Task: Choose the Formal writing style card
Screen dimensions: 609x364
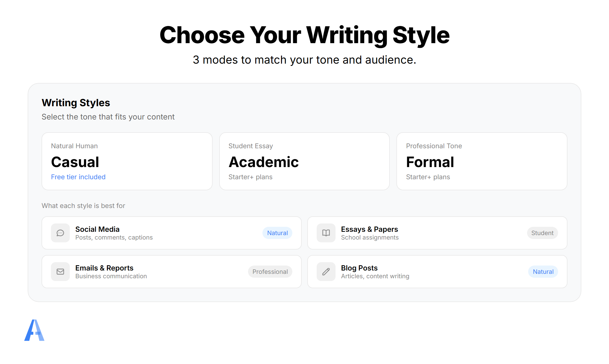Action: pyautogui.click(x=482, y=161)
